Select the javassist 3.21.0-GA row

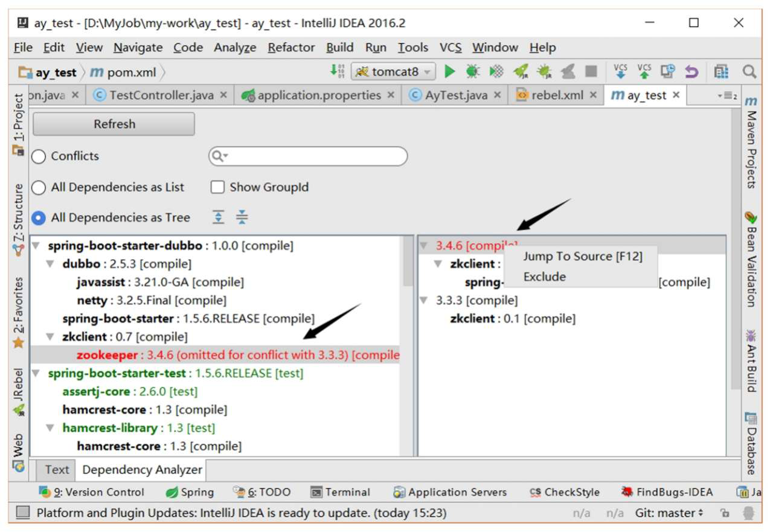160,282
